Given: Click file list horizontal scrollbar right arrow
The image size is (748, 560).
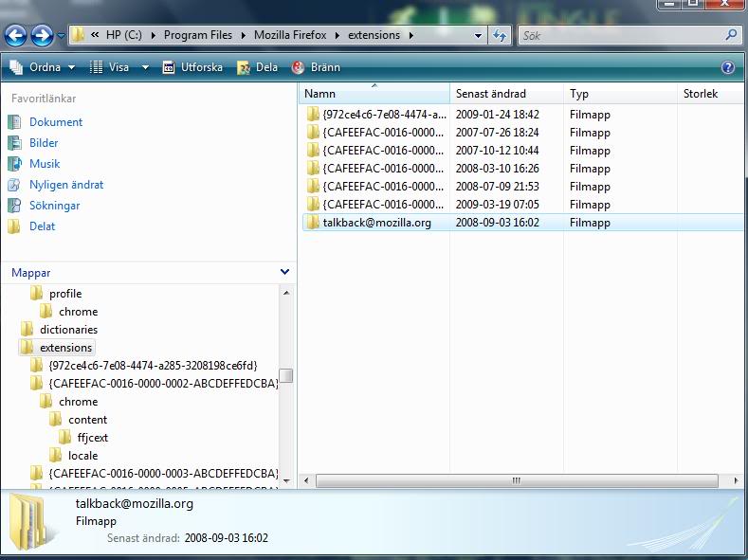Looking at the screenshot, I should point(736,481).
